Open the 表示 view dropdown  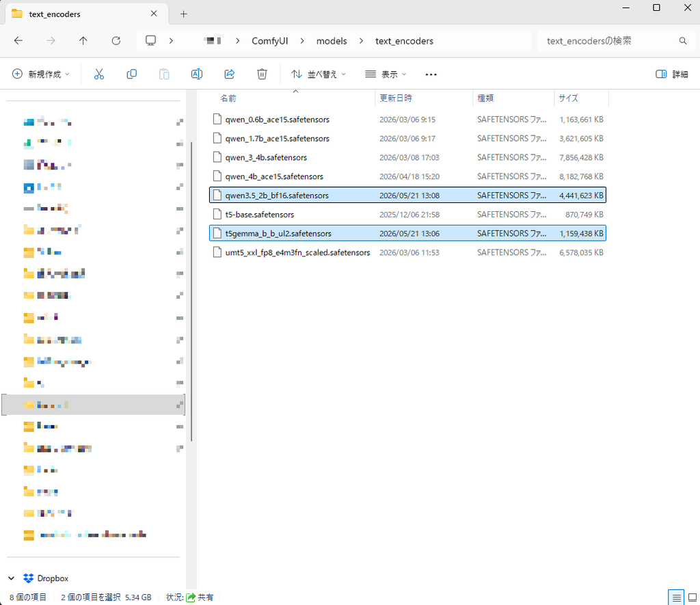coord(386,74)
